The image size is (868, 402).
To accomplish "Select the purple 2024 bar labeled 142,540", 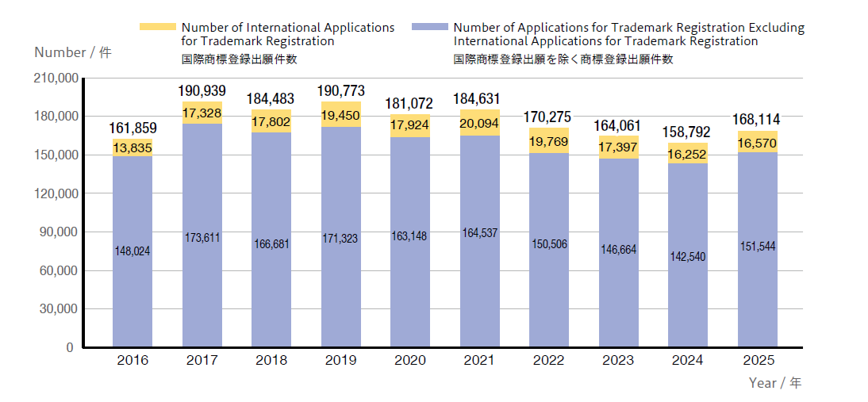I will [688, 257].
